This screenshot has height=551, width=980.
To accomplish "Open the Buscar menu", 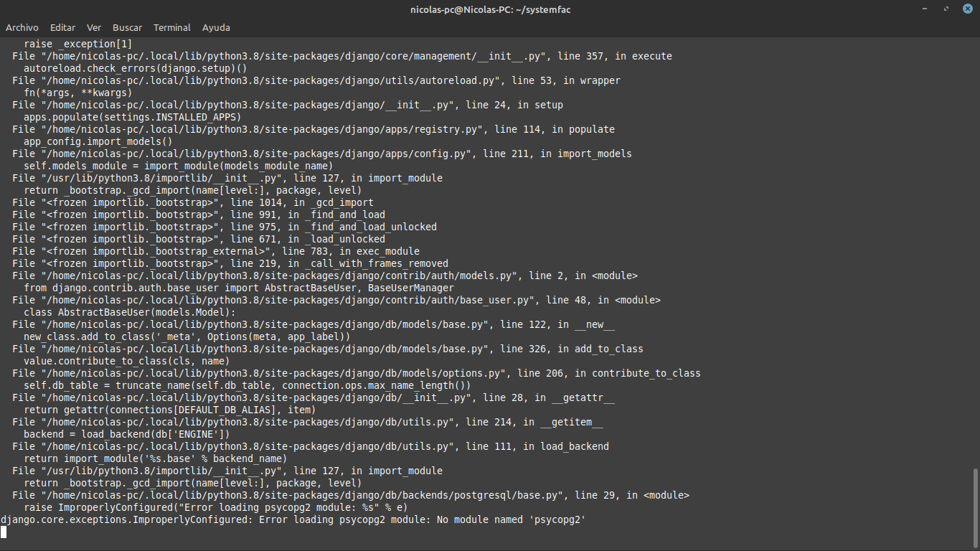I will [128, 27].
